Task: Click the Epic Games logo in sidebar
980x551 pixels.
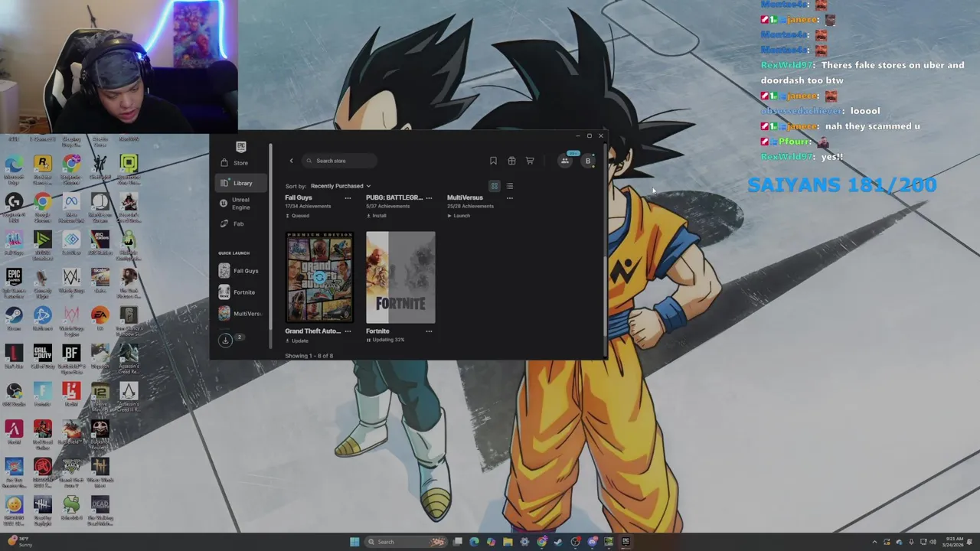Action: pos(241,146)
